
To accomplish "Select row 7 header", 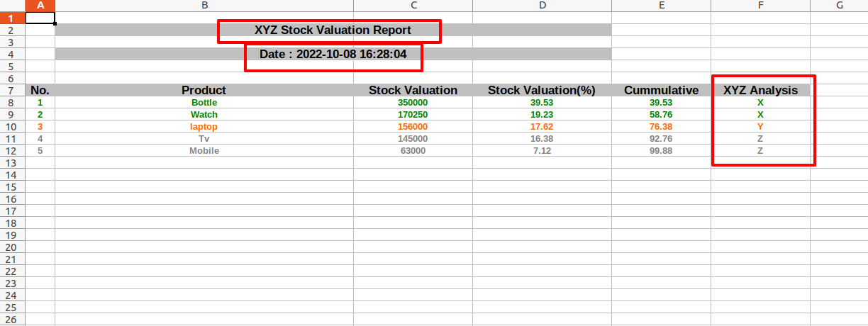I will 13,90.
